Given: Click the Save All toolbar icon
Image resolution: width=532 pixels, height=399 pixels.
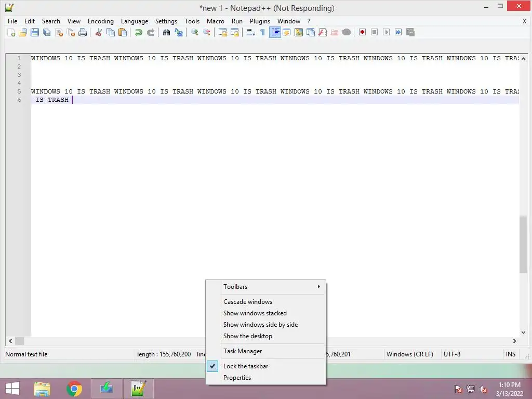Looking at the screenshot, I should click(47, 32).
